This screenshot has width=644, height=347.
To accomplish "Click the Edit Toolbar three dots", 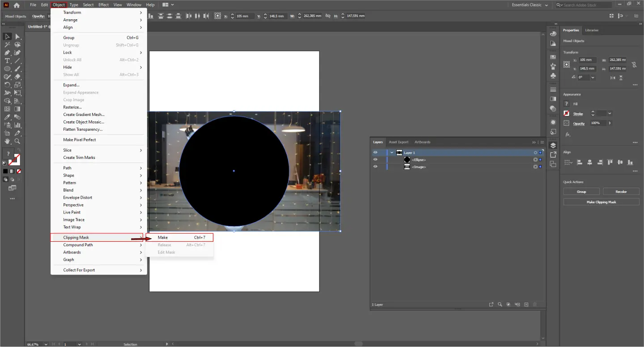I will [13, 198].
